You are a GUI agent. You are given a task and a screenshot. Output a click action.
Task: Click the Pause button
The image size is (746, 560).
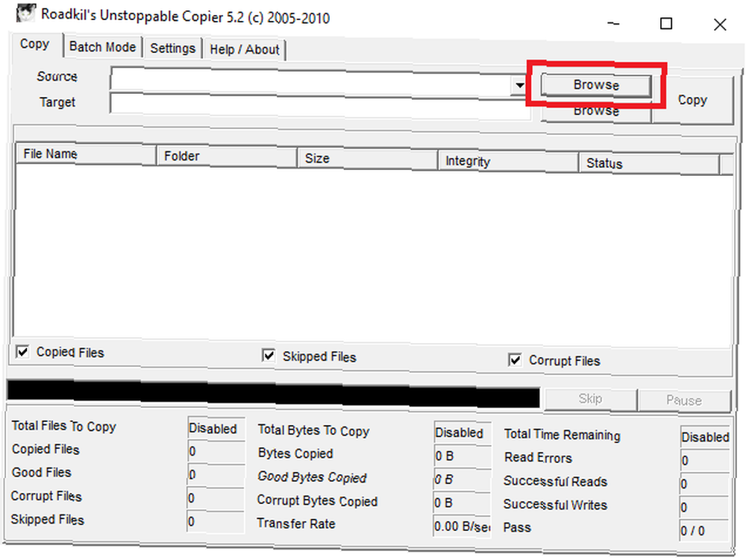point(684,400)
